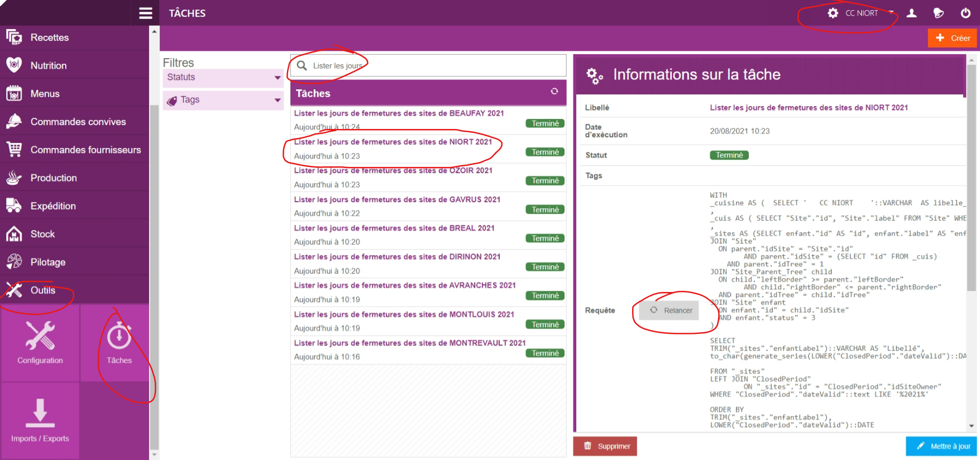Open the Recettes module
The height and width of the screenshot is (460, 980).
click(x=74, y=37)
